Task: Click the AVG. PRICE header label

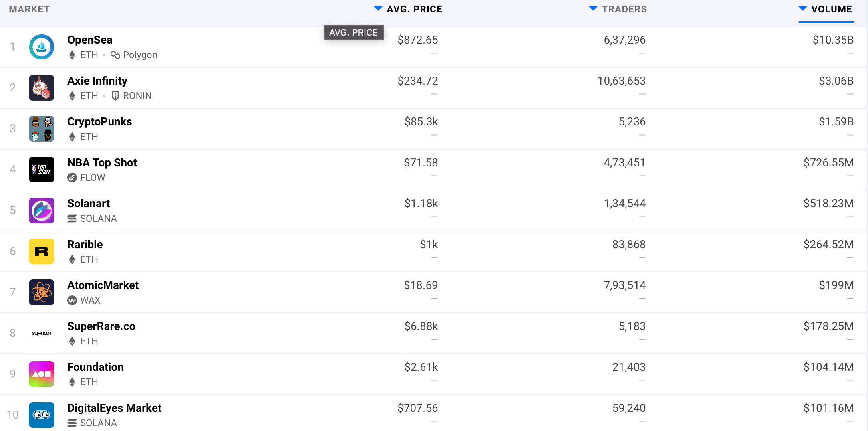Action: pyautogui.click(x=415, y=9)
